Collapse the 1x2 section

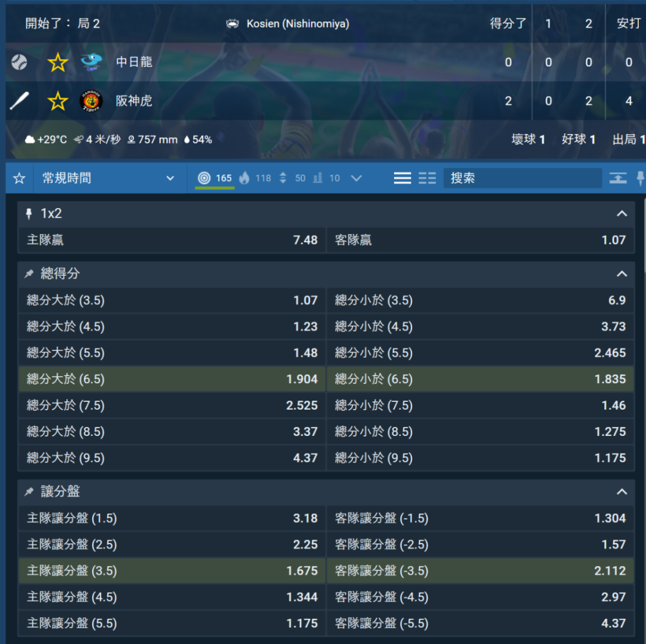click(622, 213)
